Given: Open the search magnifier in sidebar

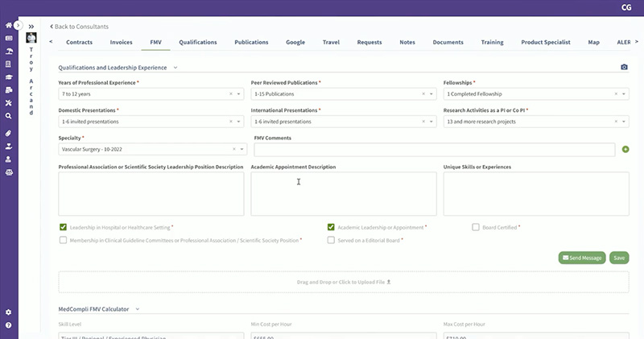Looking at the screenshot, I should (x=8, y=116).
